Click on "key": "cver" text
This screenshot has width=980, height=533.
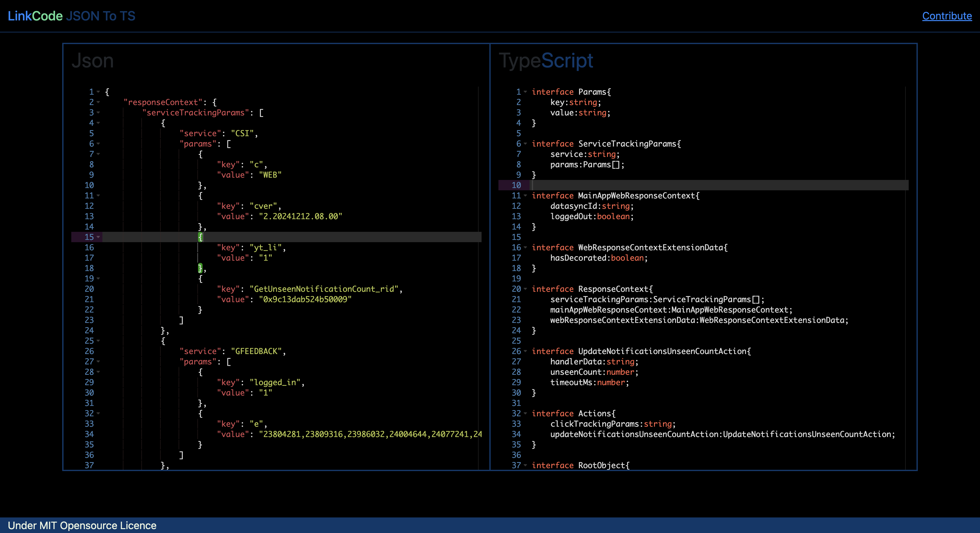coord(249,206)
